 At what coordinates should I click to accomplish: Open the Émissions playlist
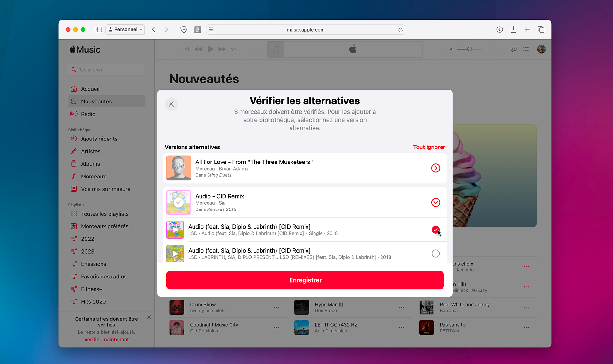(106, 264)
